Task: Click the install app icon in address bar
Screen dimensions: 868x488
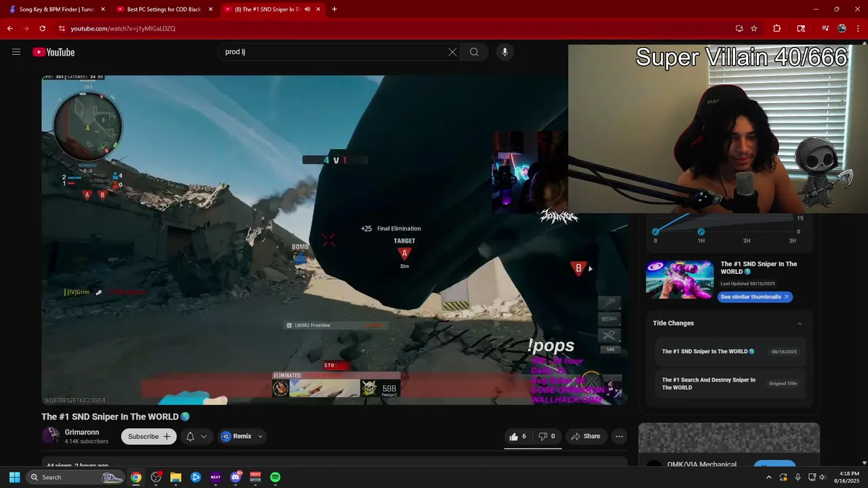Action: coord(739,28)
